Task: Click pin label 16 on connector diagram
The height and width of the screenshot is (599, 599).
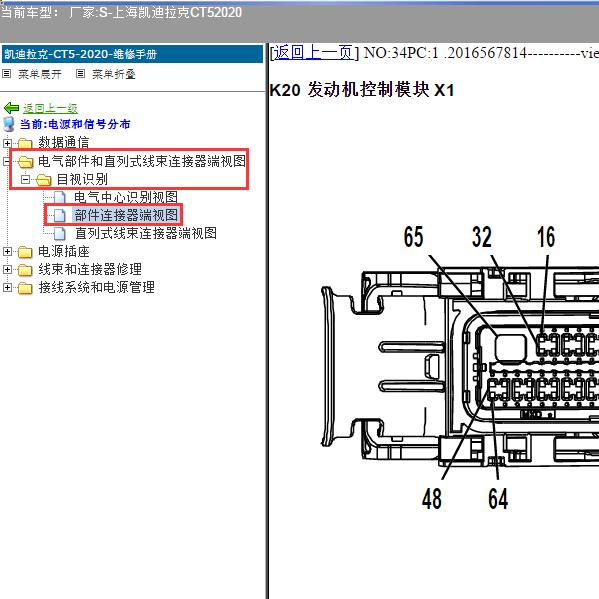Action: tap(546, 237)
